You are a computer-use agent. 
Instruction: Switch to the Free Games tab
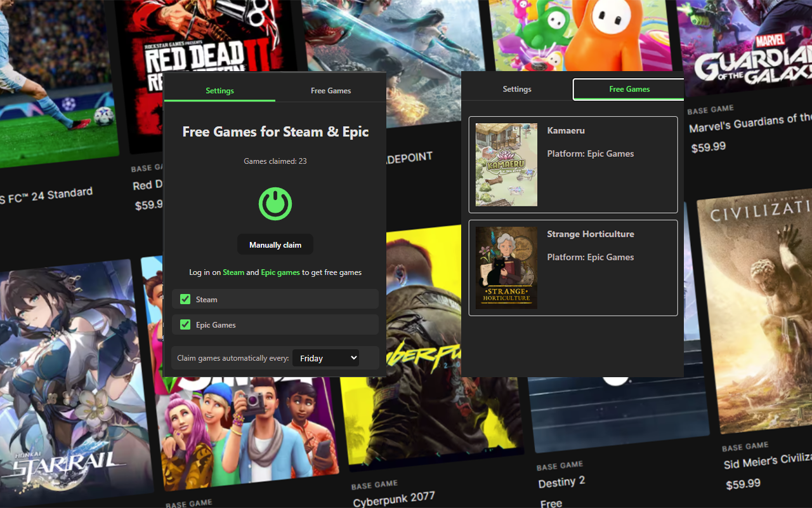(x=331, y=91)
